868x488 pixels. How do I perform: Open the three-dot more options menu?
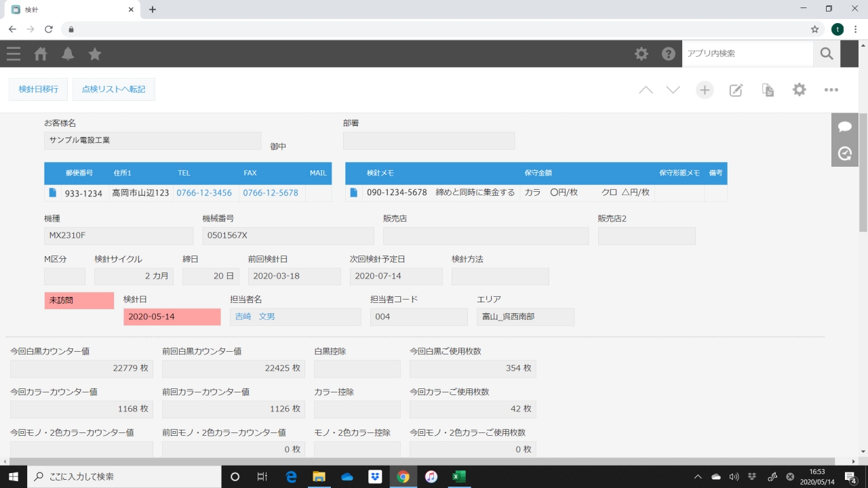(x=831, y=90)
